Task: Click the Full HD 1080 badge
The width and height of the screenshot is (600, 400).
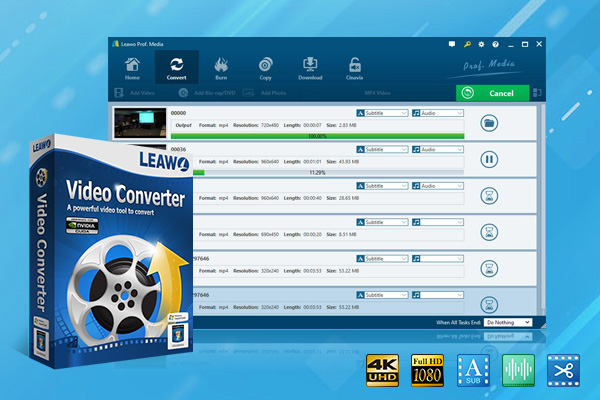Action: click(x=427, y=371)
